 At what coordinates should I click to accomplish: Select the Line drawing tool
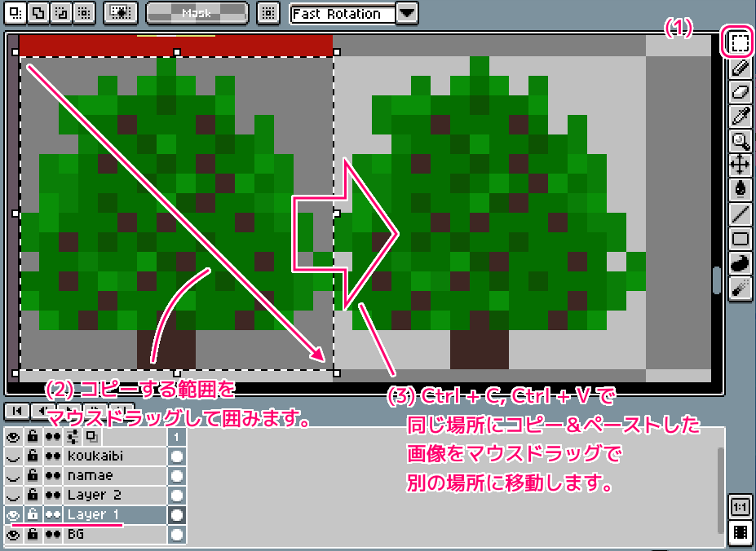pyautogui.click(x=741, y=213)
